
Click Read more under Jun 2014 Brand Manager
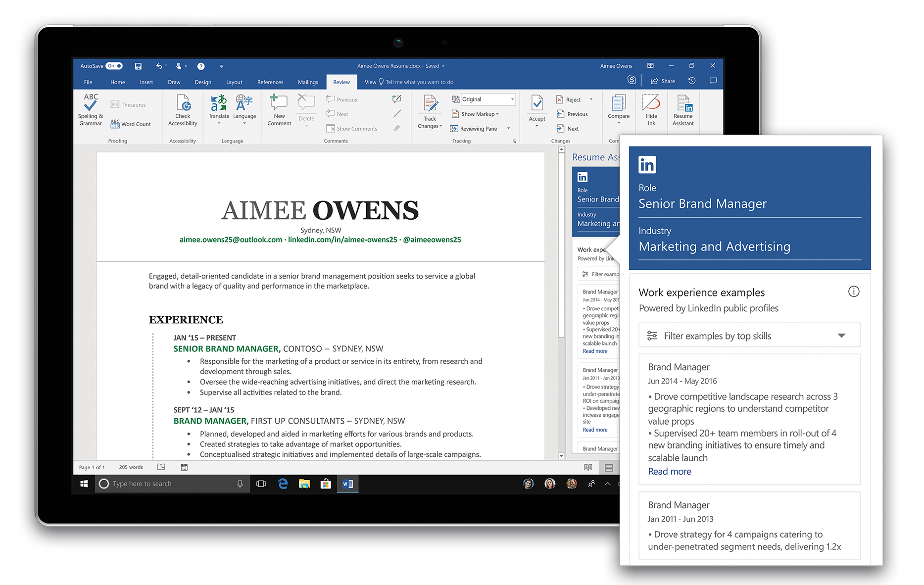pos(670,472)
